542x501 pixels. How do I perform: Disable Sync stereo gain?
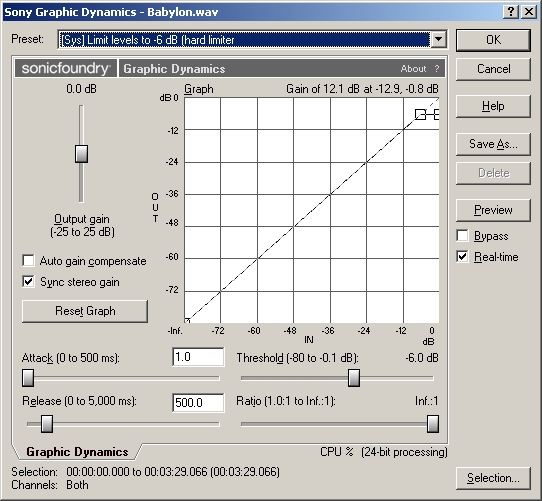(28, 282)
